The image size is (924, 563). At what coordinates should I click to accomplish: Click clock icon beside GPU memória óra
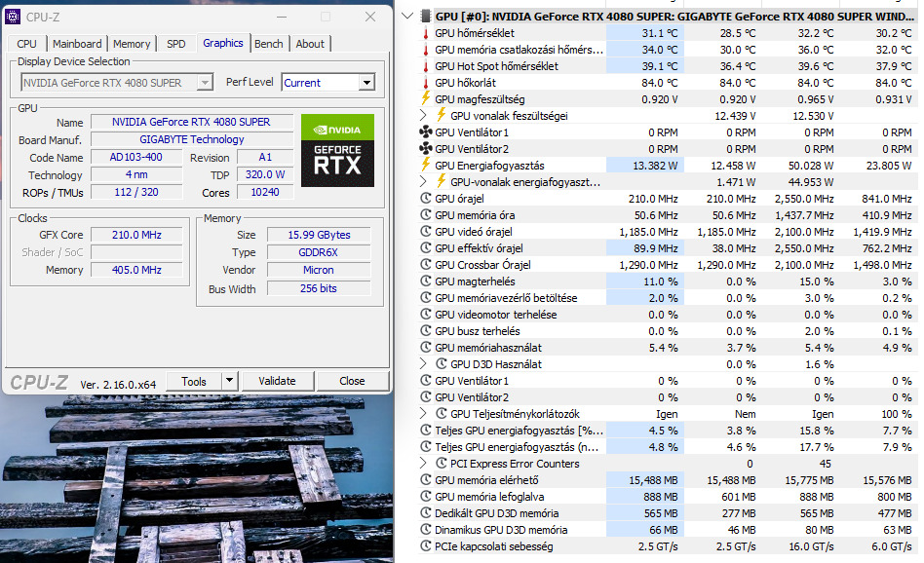point(426,215)
